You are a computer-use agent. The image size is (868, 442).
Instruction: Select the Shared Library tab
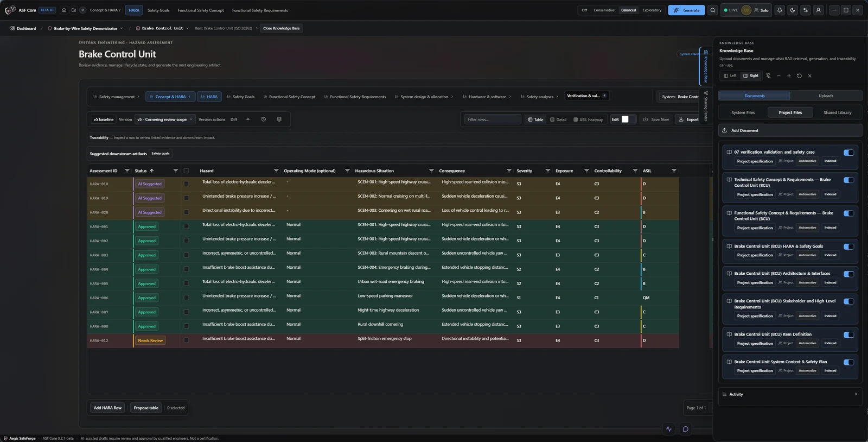click(837, 112)
